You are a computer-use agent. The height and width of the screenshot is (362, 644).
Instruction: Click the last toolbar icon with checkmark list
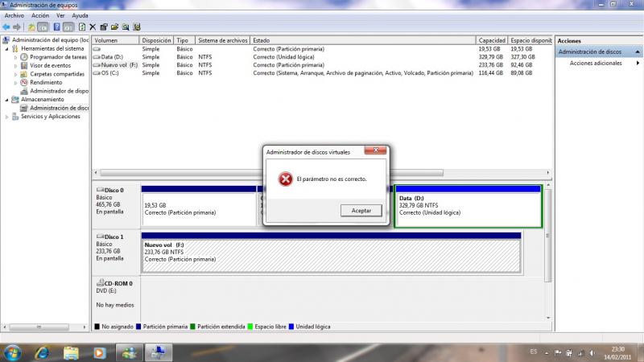pyautogui.click(x=137, y=27)
